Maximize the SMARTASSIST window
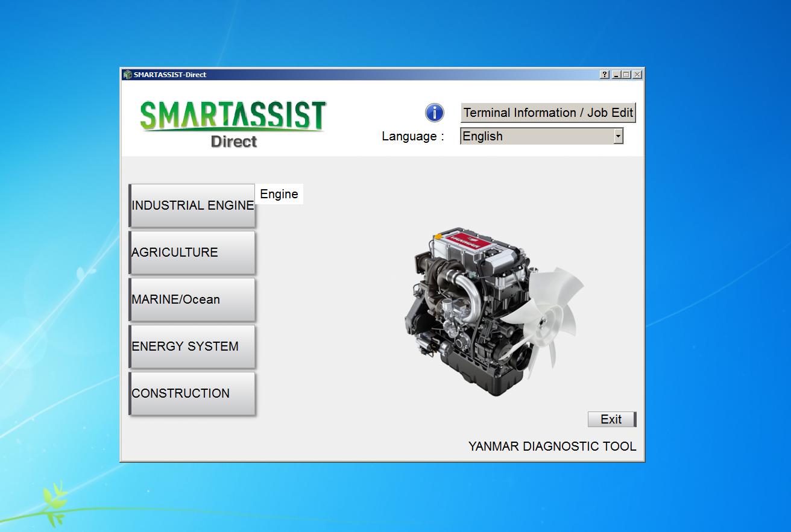 (x=626, y=74)
